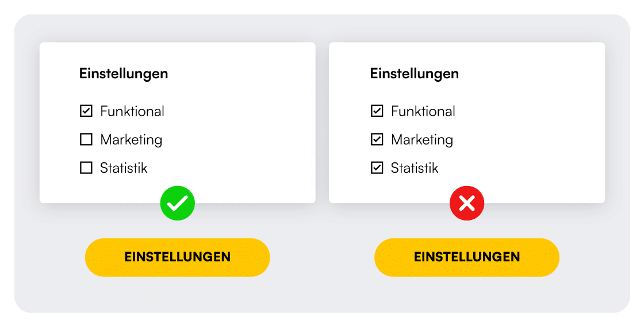Click the yellow EINSTELLUNGEN button below green checkmark
The width and height of the screenshot is (644, 327).
coord(178,257)
